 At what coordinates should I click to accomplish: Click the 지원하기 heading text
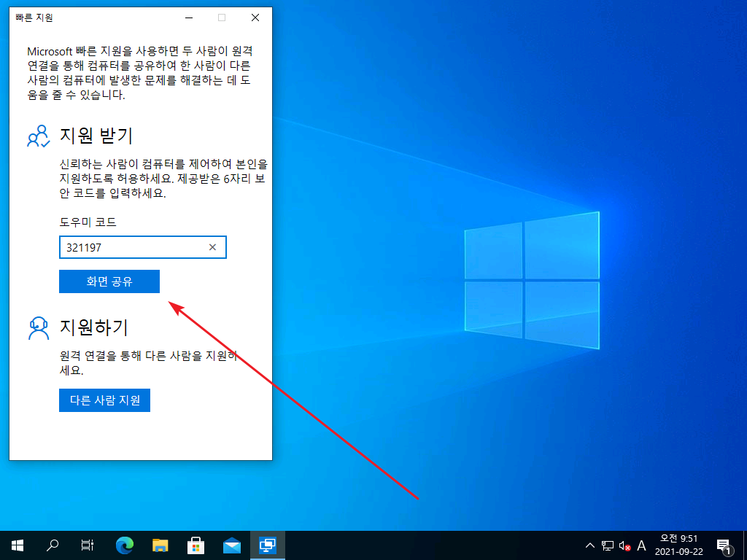[x=94, y=327]
